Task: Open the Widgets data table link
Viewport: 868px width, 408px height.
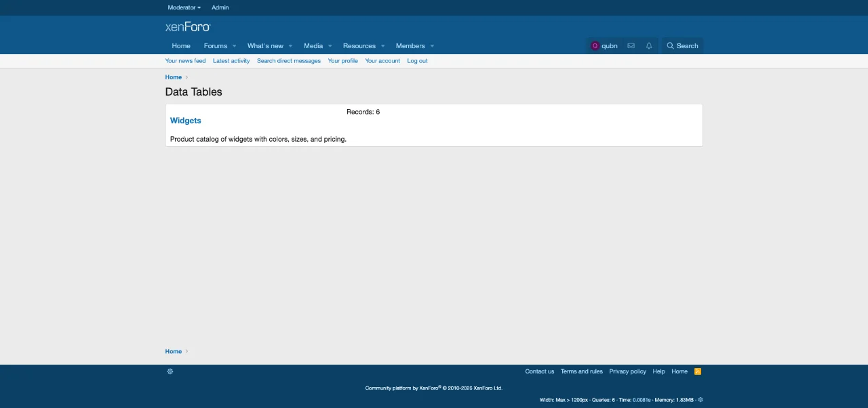Action: (186, 121)
